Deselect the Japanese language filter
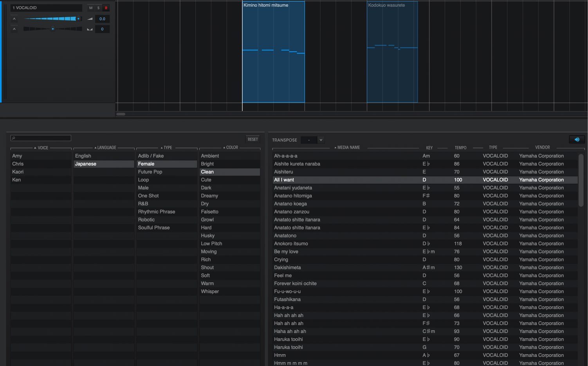 click(104, 164)
